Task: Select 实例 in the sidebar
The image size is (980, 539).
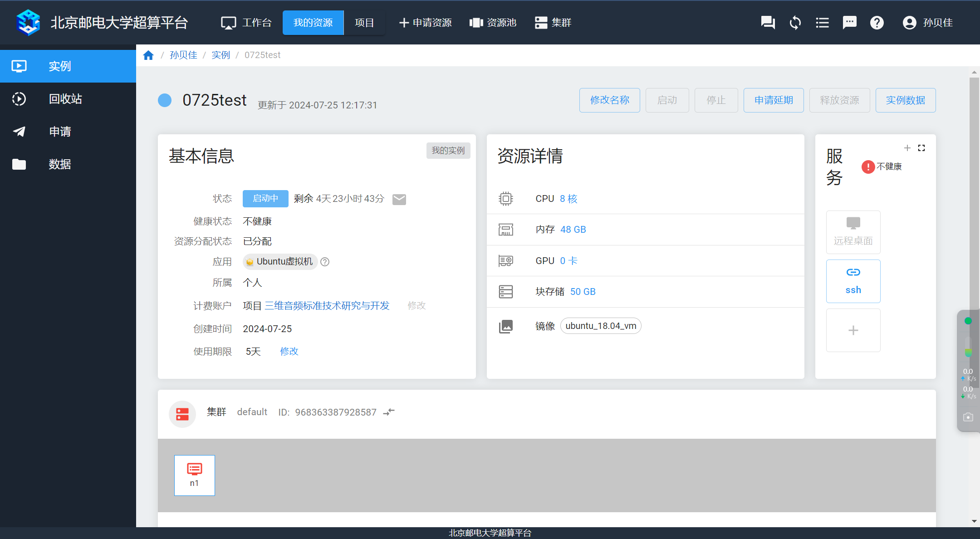Action: (x=68, y=66)
